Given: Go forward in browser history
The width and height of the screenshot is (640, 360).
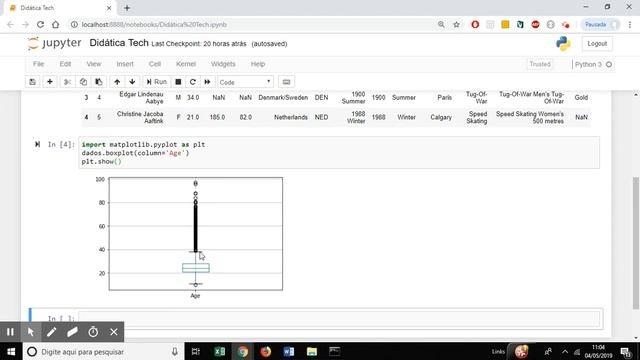Looking at the screenshot, I should [25, 24].
